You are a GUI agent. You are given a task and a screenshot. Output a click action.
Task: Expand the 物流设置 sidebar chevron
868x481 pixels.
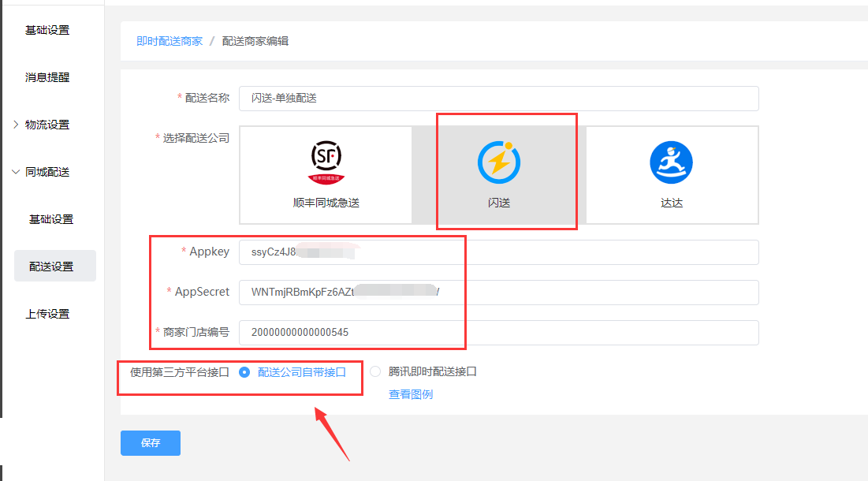click(x=16, y=125)
